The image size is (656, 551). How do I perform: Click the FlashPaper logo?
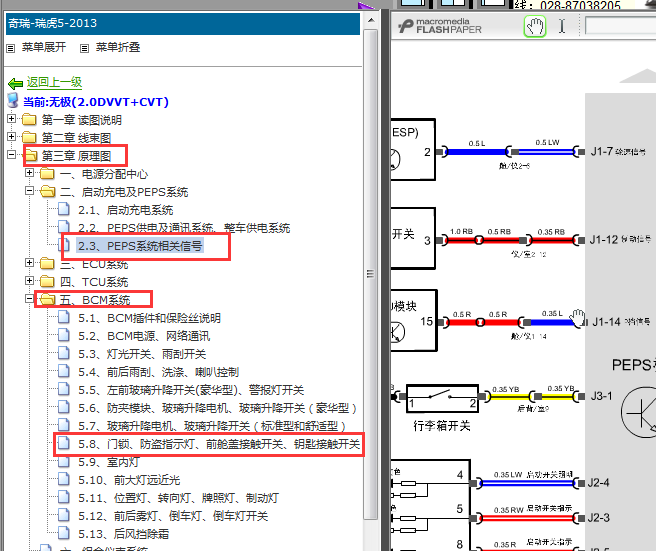(x=439, y=26)
